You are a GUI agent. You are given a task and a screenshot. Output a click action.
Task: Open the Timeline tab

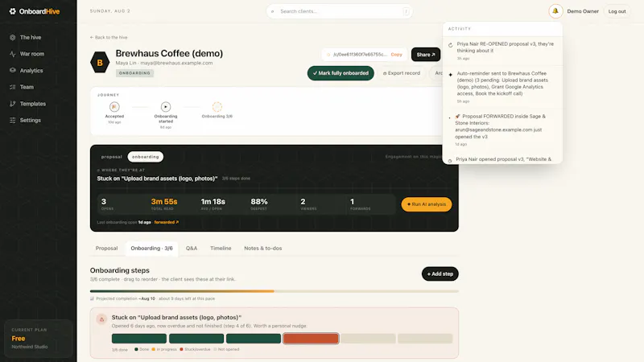point(221,249)
